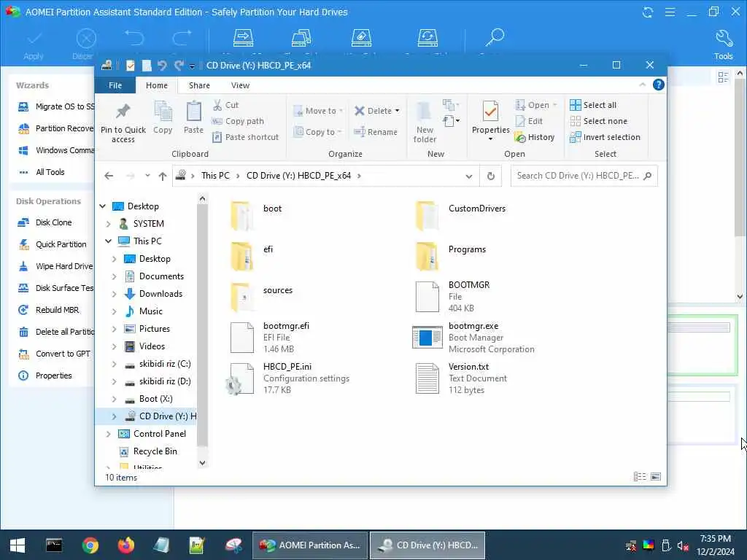
Task: Open AOMEI Tools wrench icon
Action: tap(723, 39)
